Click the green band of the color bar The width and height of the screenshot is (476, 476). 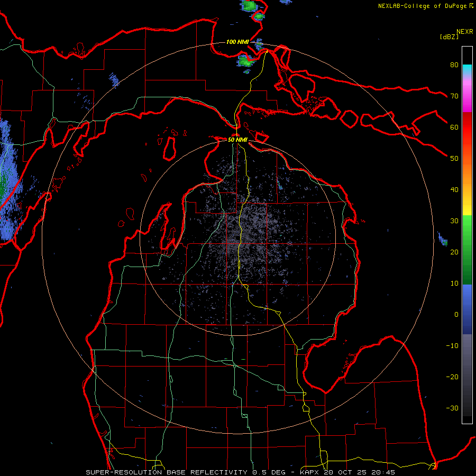point(467,250)
